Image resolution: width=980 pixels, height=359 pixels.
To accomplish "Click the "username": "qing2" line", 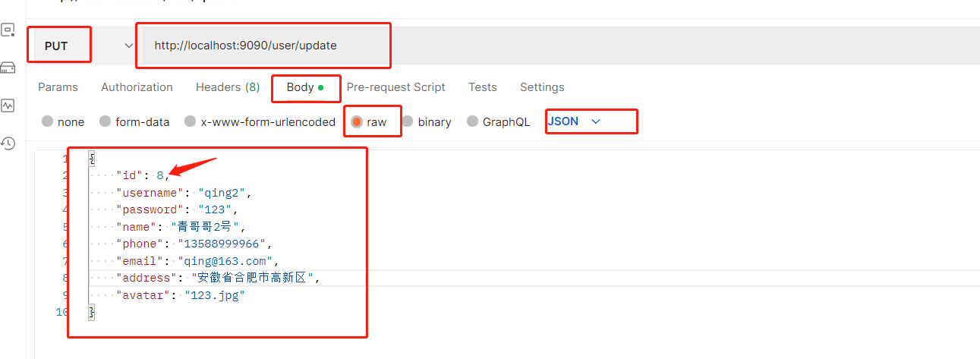I will point(183,193).
